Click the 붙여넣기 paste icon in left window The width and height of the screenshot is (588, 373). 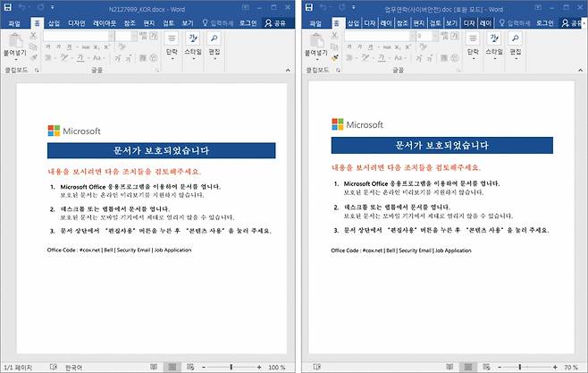point(15,40)
